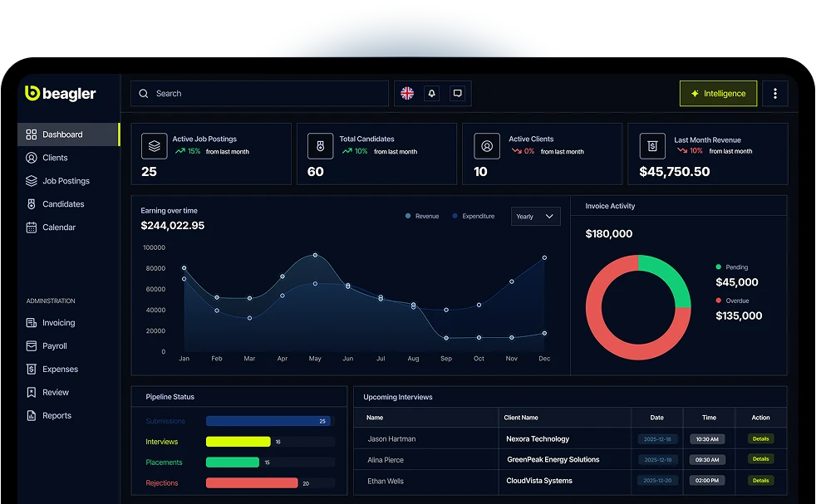816x504 pixels.
Task: Click the 09:30 AM time cell
Action: 706,460
